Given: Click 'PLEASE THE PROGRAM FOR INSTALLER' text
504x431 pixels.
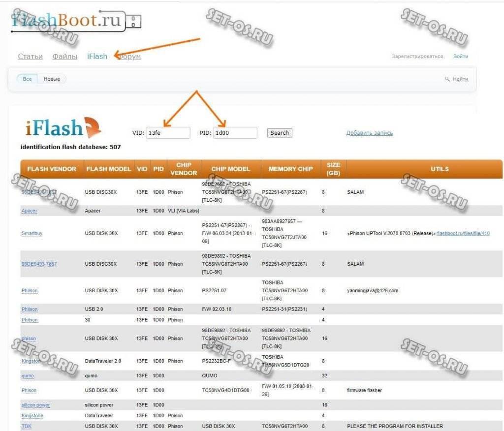Looking at the screenshot, I should coord(395,426).
